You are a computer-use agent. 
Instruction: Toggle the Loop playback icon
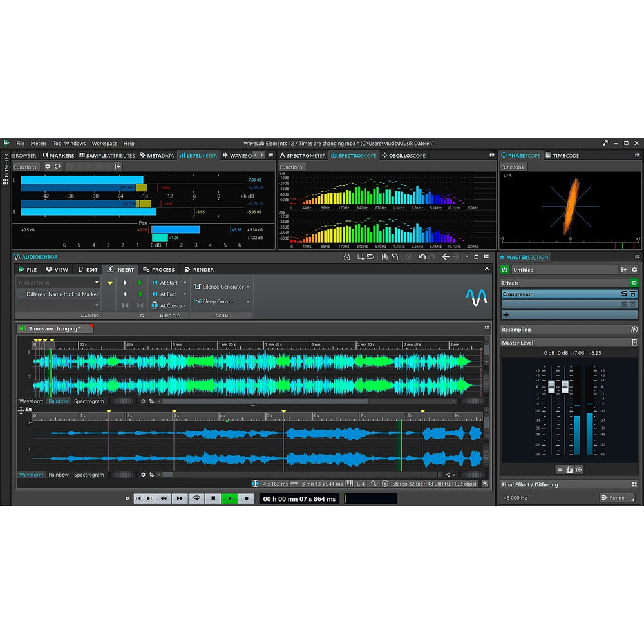pos(196,498)
